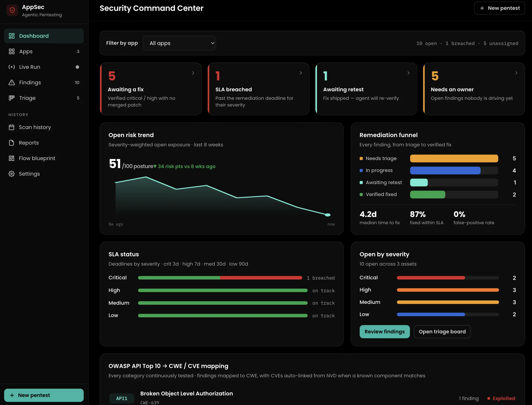Click the '1 finding' count text

pos(469,399)
